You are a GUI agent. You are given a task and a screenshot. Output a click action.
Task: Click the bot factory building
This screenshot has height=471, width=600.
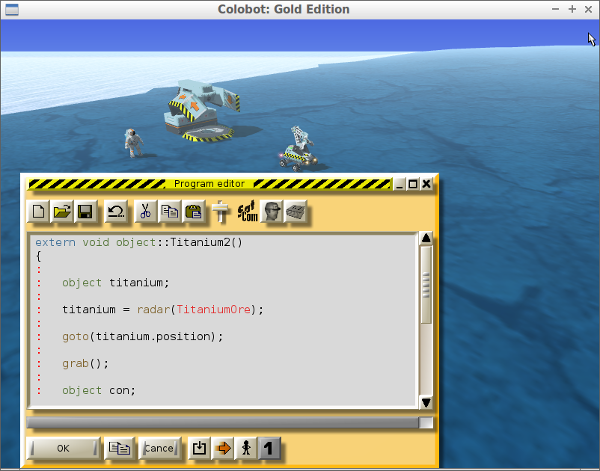point(203,111)
